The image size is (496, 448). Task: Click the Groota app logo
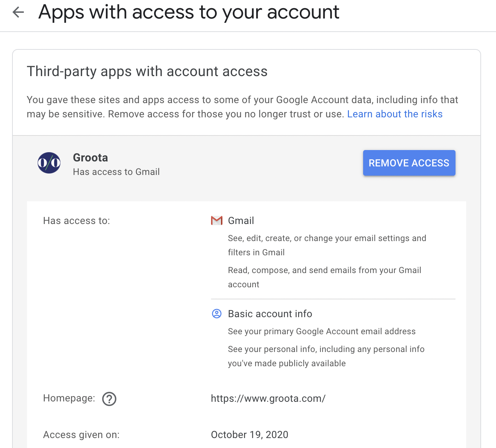pyautogui.click(x=49, y=163)
